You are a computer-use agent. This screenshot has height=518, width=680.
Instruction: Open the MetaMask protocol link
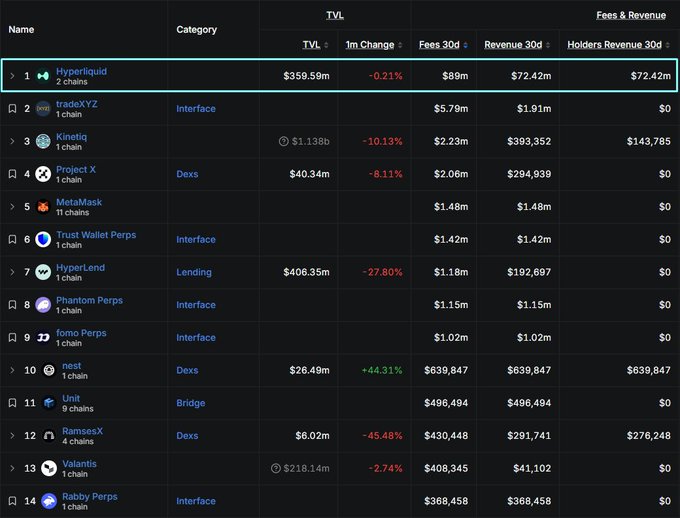coord(79,202)
